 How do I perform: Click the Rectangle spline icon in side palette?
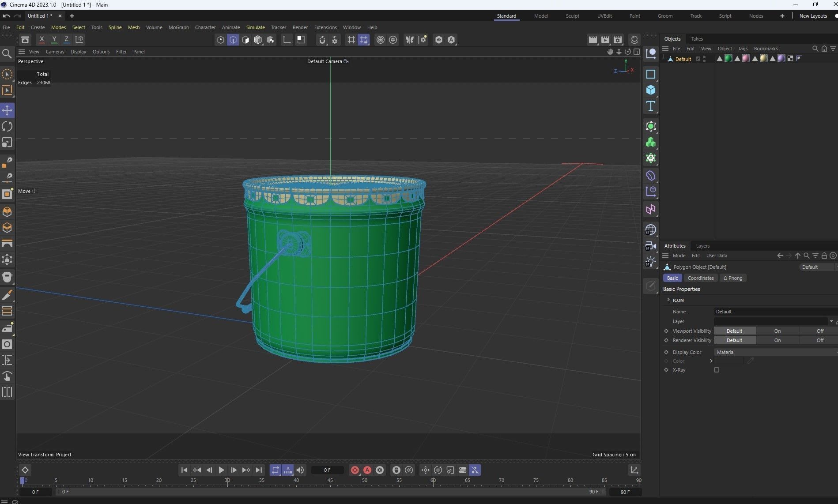[651, 74]
